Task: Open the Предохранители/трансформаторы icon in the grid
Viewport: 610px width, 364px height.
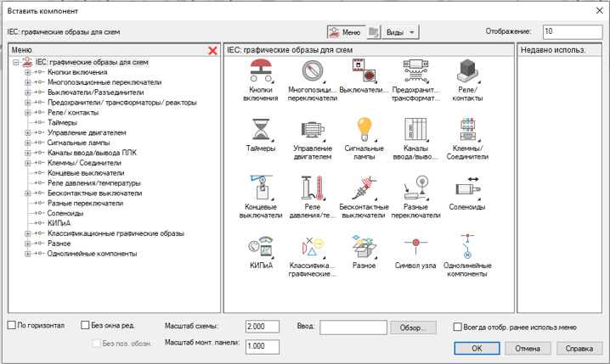Action: [416, 71]
